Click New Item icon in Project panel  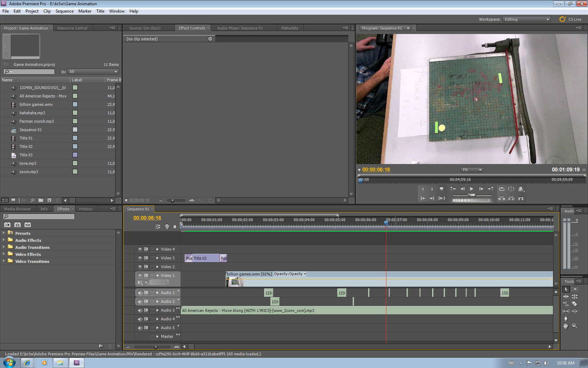coord(49,200)
